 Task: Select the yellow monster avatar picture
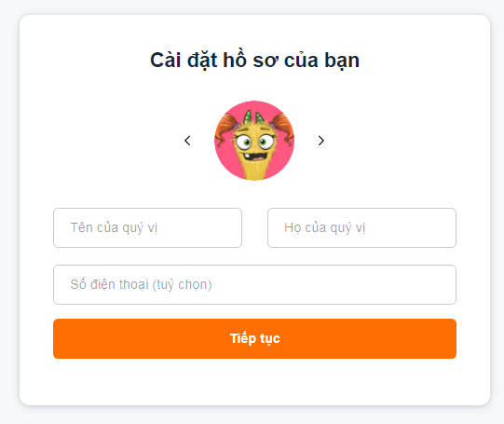pos(254,141)
